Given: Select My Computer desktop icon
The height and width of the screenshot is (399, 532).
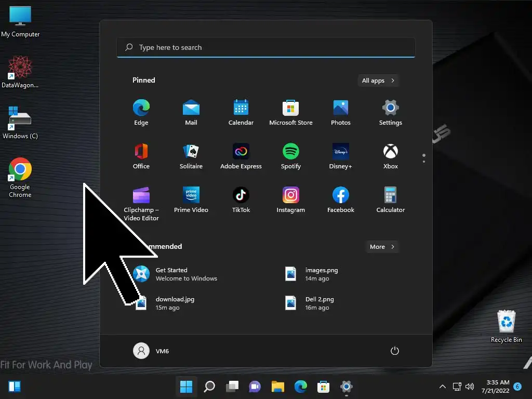Looking at the screenshot, I should click(20, 21).
